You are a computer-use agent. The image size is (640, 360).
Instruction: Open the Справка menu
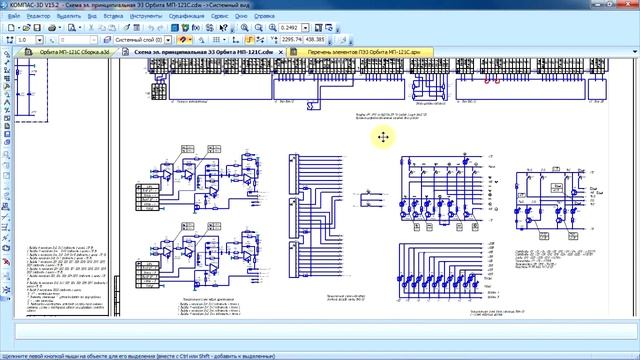264,16
